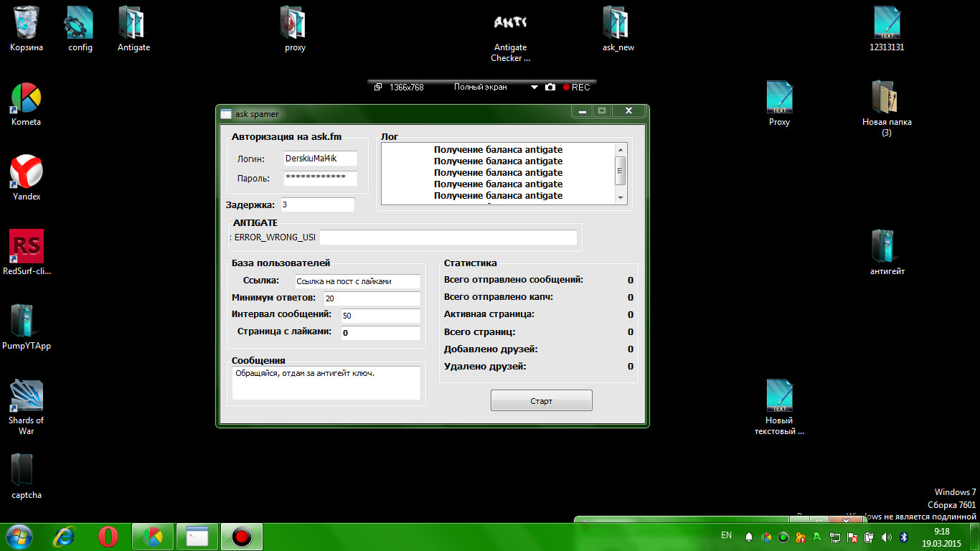Select the RedSurf client shortcut
This screenshot has width=980, height=551.
27,253
